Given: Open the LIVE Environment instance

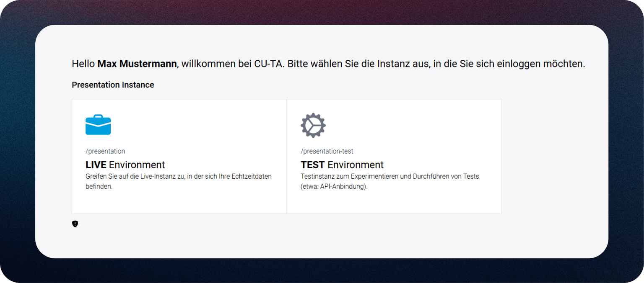Looking at the screenshot, I should point(179,156).
